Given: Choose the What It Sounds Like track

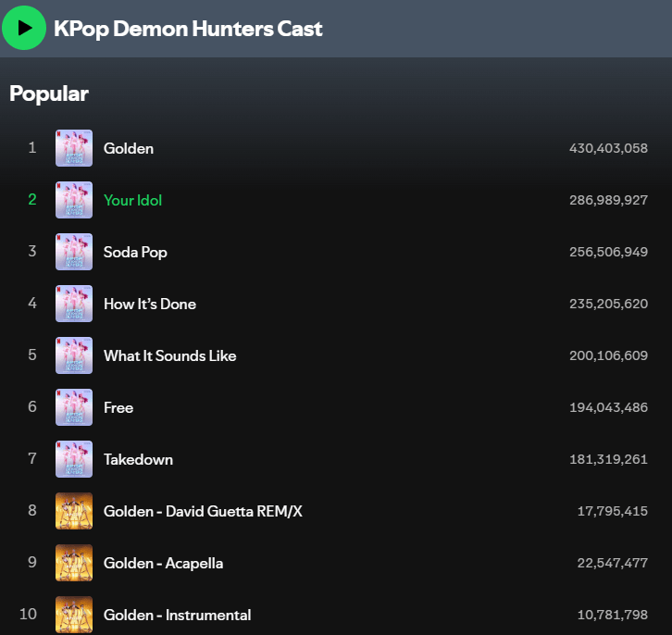Looking at the screenshot, I should coord(169,355).
